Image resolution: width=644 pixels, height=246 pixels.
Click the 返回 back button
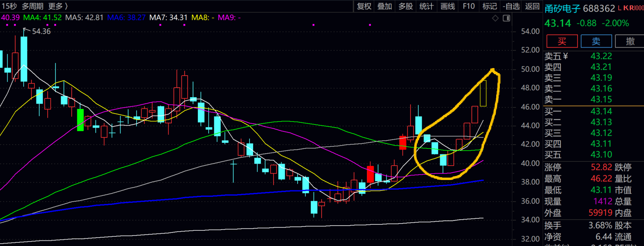coord(532,6)
